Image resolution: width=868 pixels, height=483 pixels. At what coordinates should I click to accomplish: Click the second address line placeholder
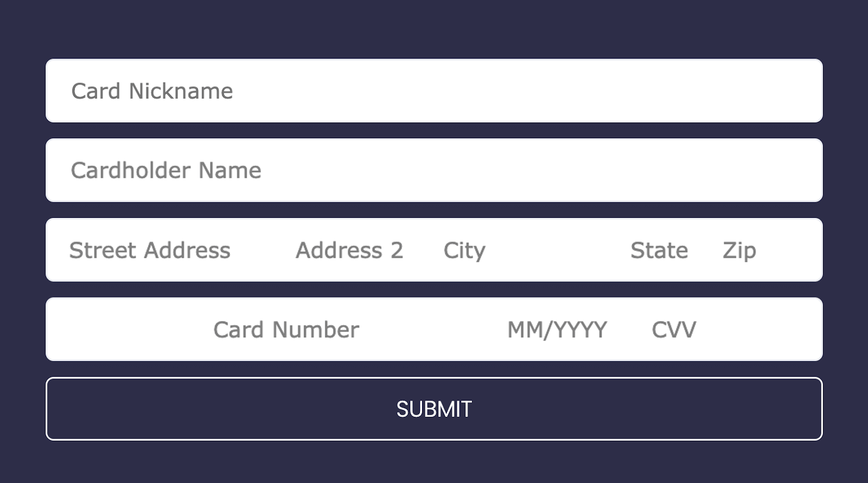[349, 250]
